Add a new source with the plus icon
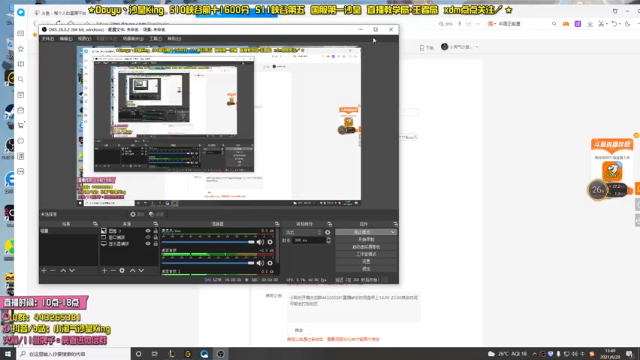640x360 pixels. tap(104, 271)
